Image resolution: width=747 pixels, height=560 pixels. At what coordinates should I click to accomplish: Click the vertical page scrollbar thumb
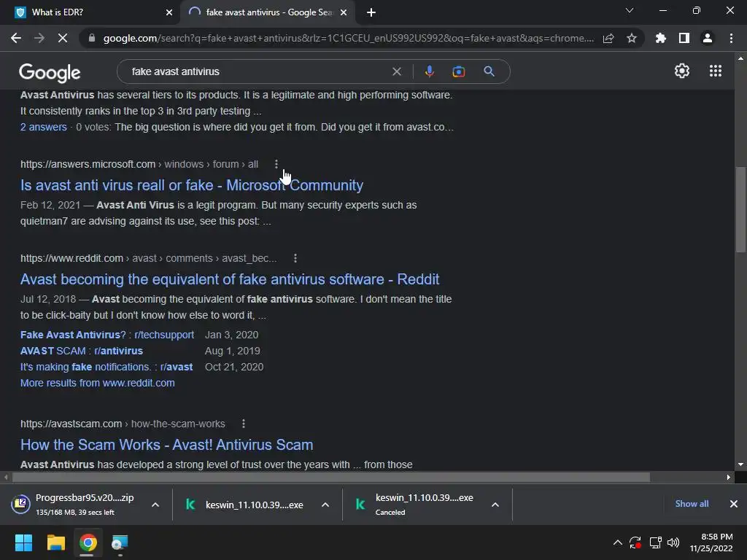740,209
